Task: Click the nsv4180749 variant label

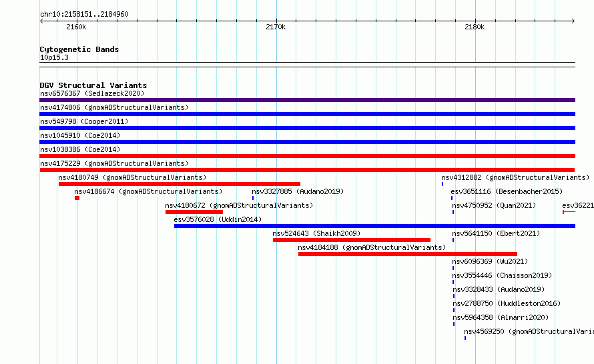Action: (132, 177)
